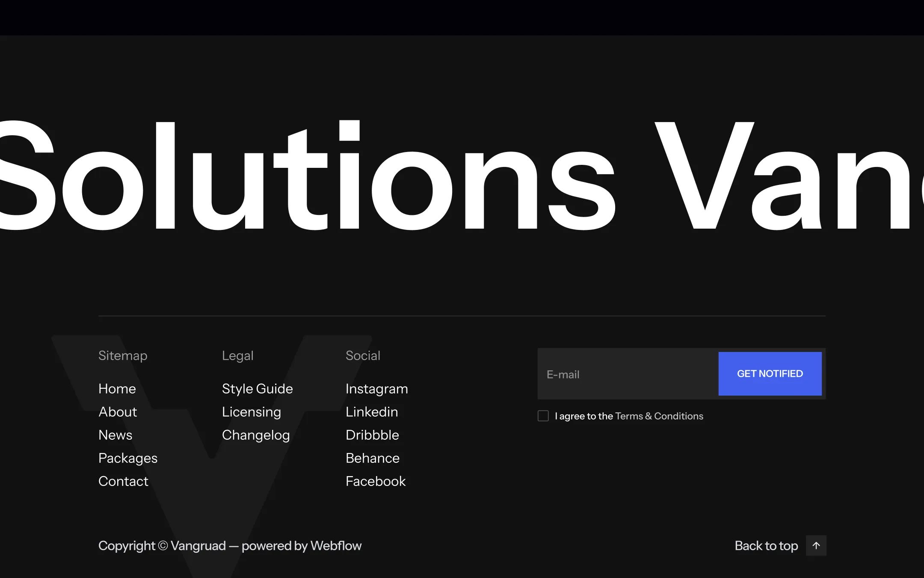Click the large Solutions marquee word
This screenshot has width=924, height=578.
(x=307, y=176)
